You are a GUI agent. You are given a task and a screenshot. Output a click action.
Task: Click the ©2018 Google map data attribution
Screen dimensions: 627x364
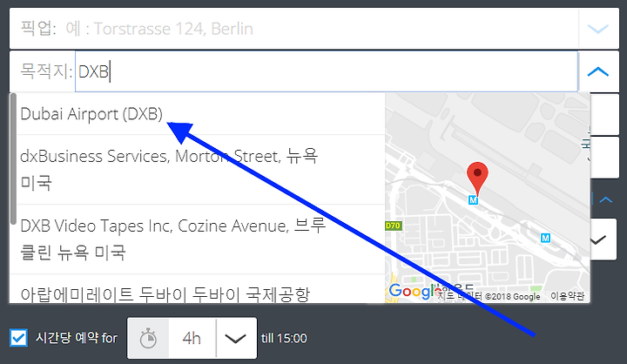coord(512,296)
